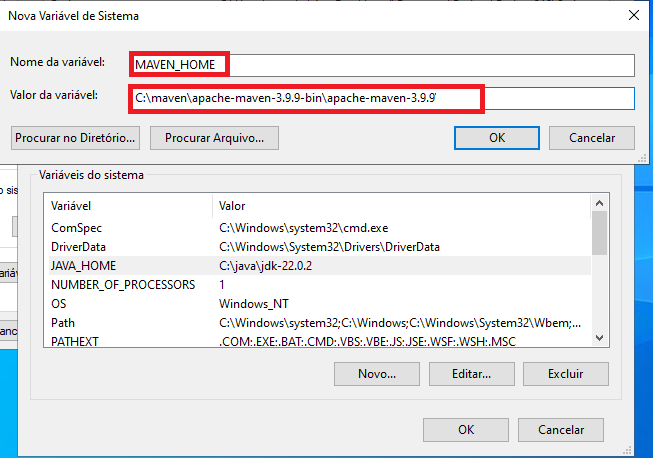
Task: Click the 'Variável' column header
Action: pos(128,206)
